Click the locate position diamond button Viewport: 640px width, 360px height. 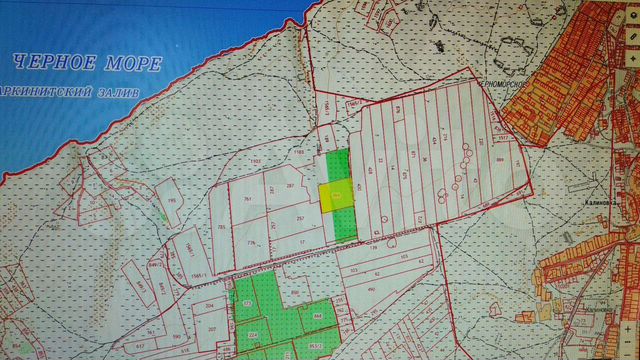(633, 59)
